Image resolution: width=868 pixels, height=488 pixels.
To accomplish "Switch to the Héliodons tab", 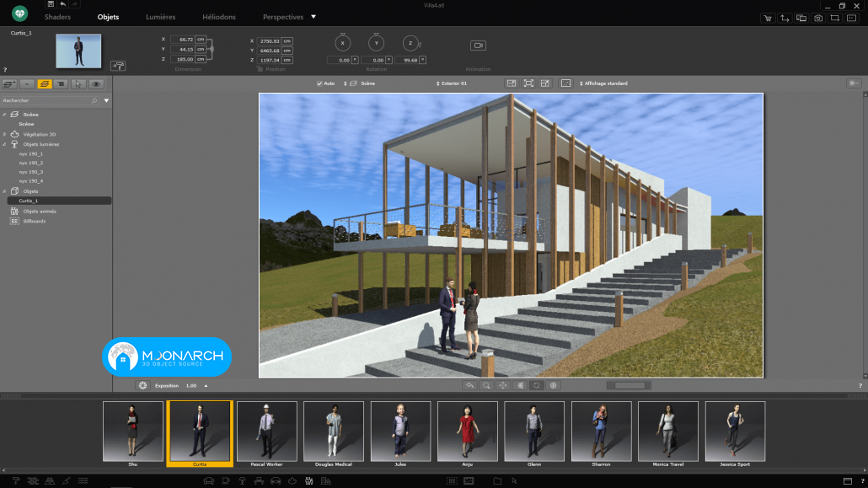I will click(218, 17).
